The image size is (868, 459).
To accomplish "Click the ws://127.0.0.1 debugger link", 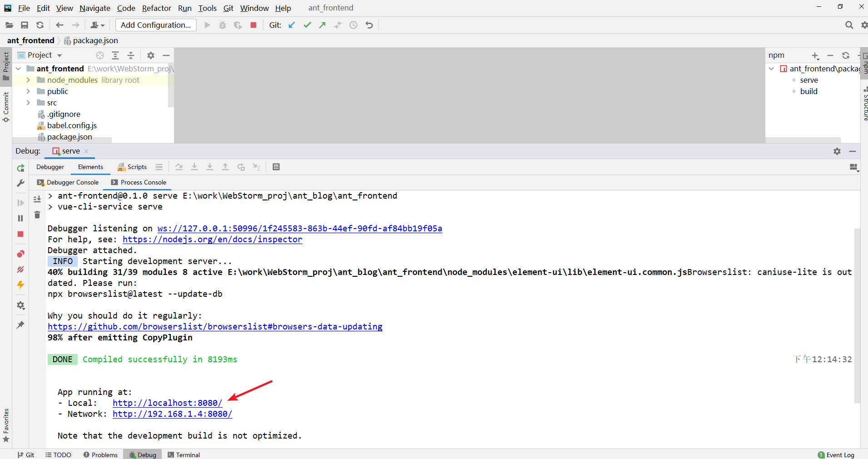I will (x=300, y=229).
